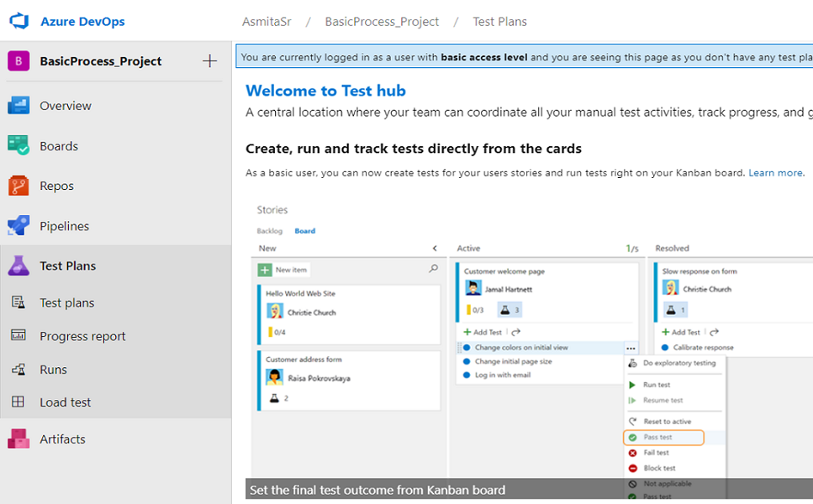This screenshot has height=504, width=813.
Task: Open Progress report submenu item
Action: [x=82, y=336]
